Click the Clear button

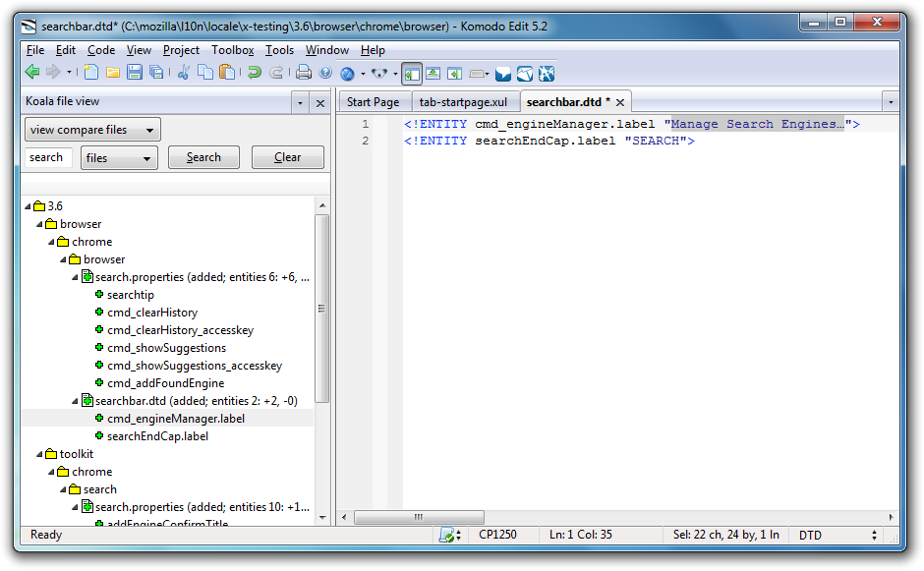click(288, 157)
